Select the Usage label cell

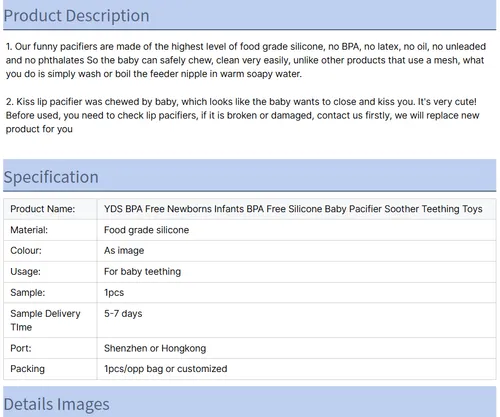[50, 272]
